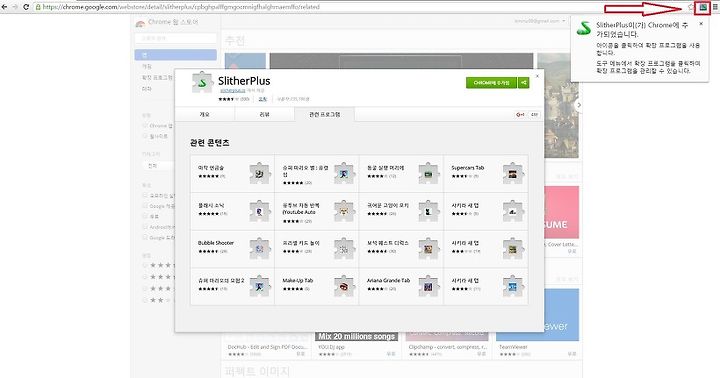Click the Google +1 button
This screenshot has width=720, height=378.
point(520,114)
